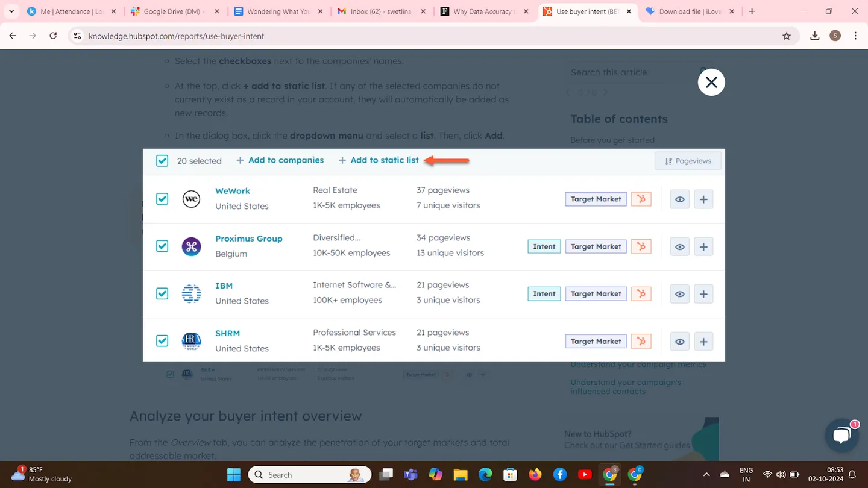Bookmark this page with the star icon
Viewport: 868px width, 488px height.
click(787, 36)
